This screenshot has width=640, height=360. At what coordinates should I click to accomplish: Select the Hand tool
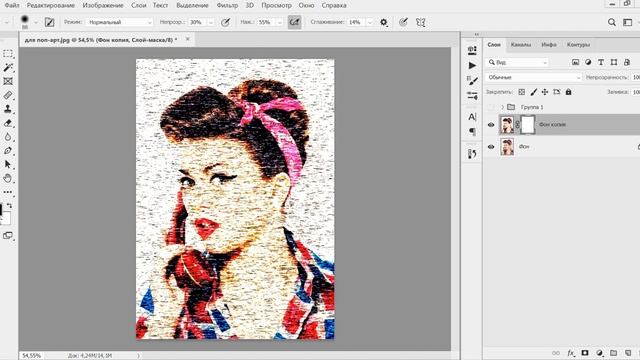(8, 178)
